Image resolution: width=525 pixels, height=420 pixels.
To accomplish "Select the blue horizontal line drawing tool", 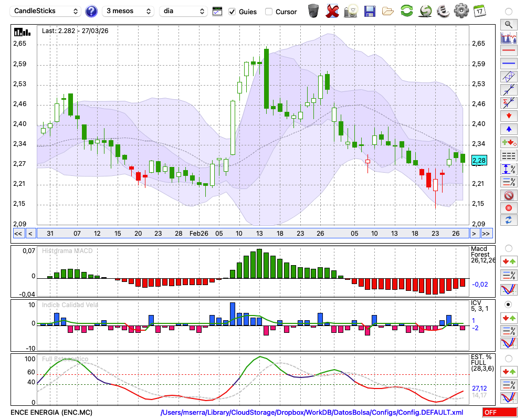I will coord(508,64).
